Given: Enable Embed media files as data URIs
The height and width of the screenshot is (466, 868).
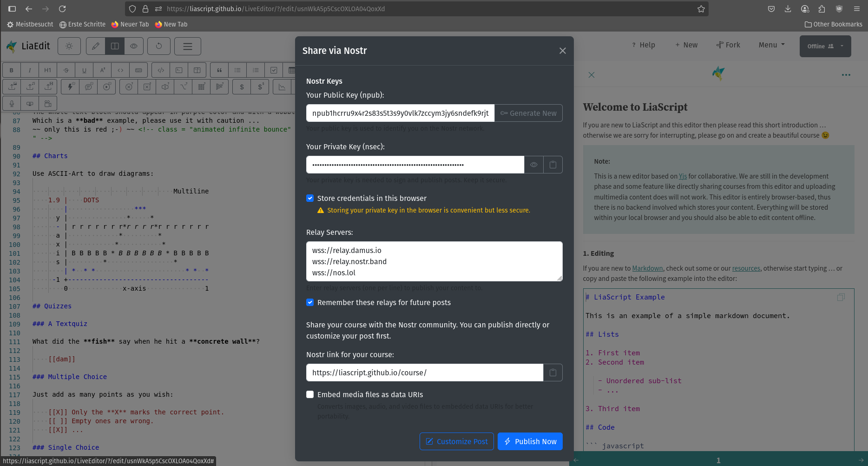Looking at the screenshot, I should [x=310, y=394].
